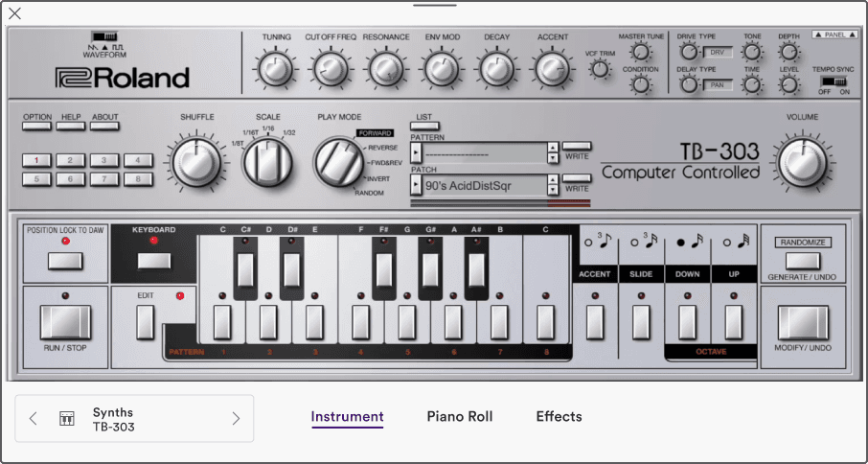
Task: Click the Level knob
Action: [788, 85]
